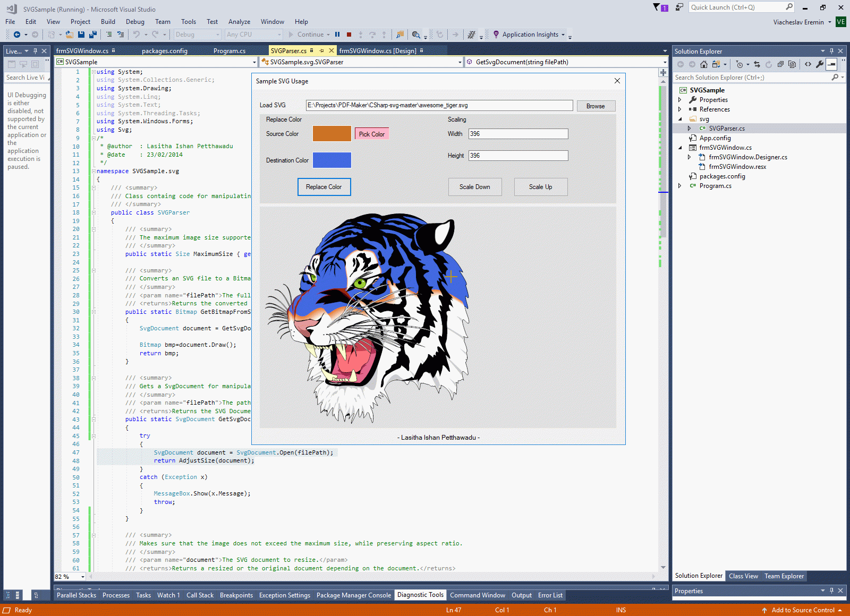Image resolution: width=850 pixels, height=616 pixels.
Task: Click the pin icon on SVGParser.cs tab
Action: pyautogui.click(x=321, y=51)
